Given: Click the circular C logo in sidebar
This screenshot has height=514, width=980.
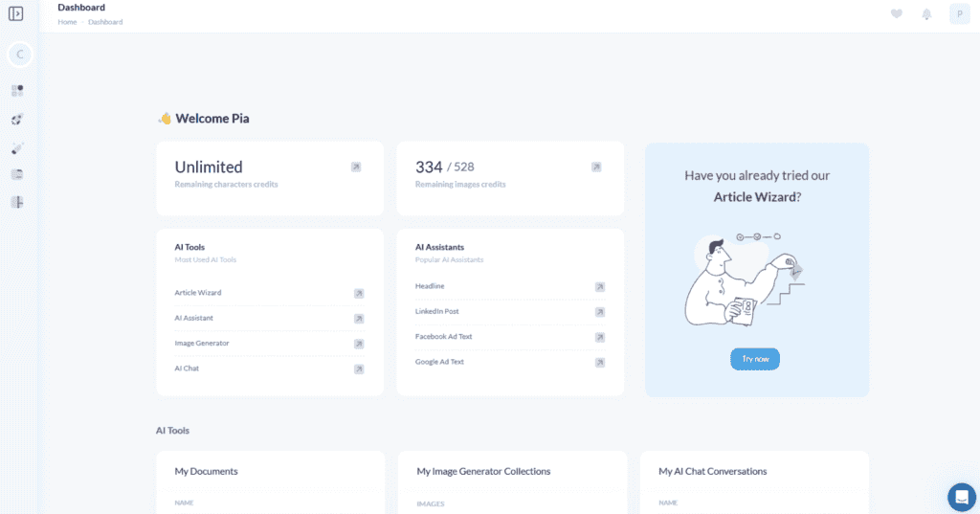Looking at the screenshot, I should coord(20,55).
